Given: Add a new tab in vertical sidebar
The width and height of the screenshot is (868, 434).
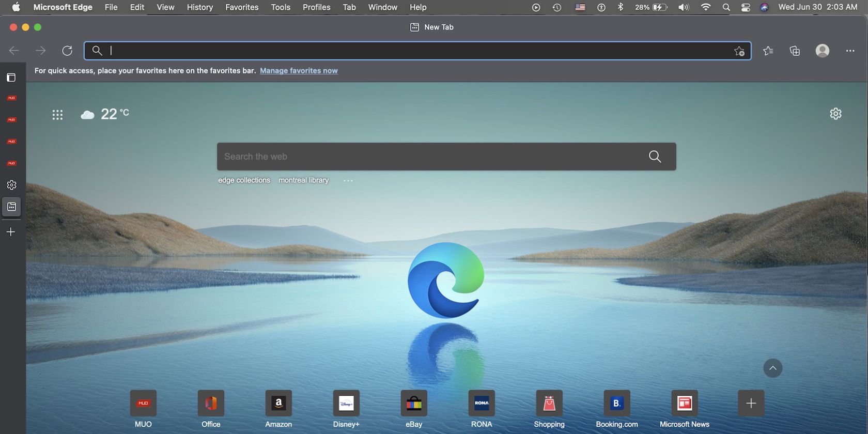Looking at the screenshot, I should (x=11, y=232).
